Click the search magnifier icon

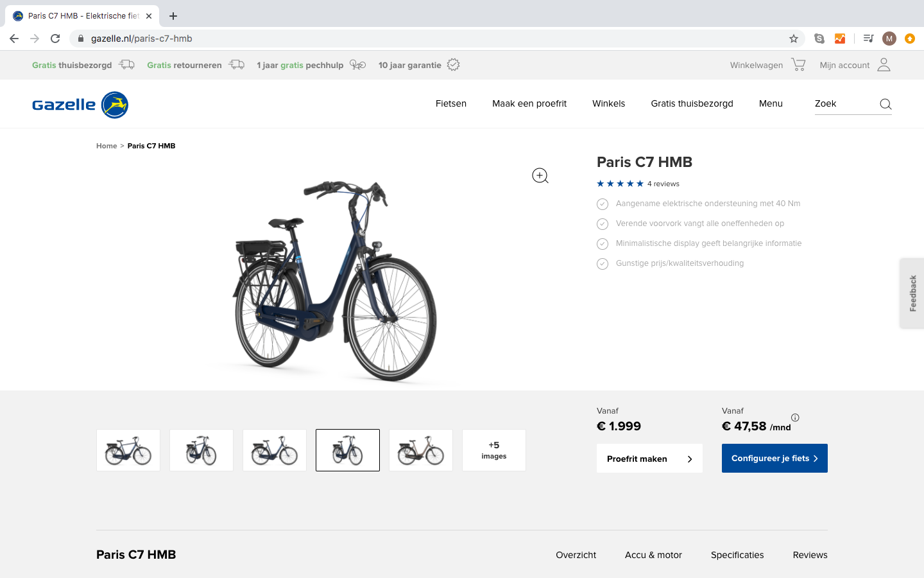(x=886, y=104)
